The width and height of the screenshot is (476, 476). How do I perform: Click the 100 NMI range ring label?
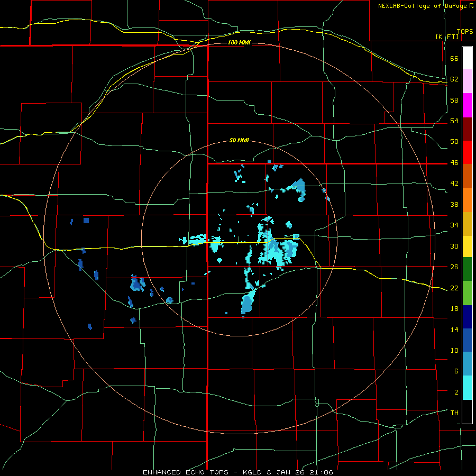pyautogui.click(x=239, y=42)
